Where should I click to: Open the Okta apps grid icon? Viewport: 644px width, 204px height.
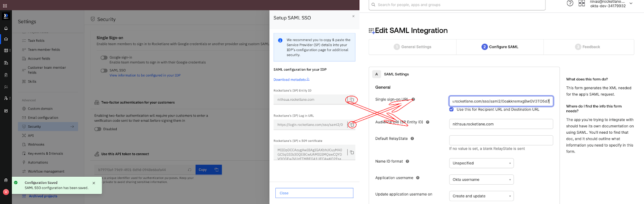click(582, 3)
